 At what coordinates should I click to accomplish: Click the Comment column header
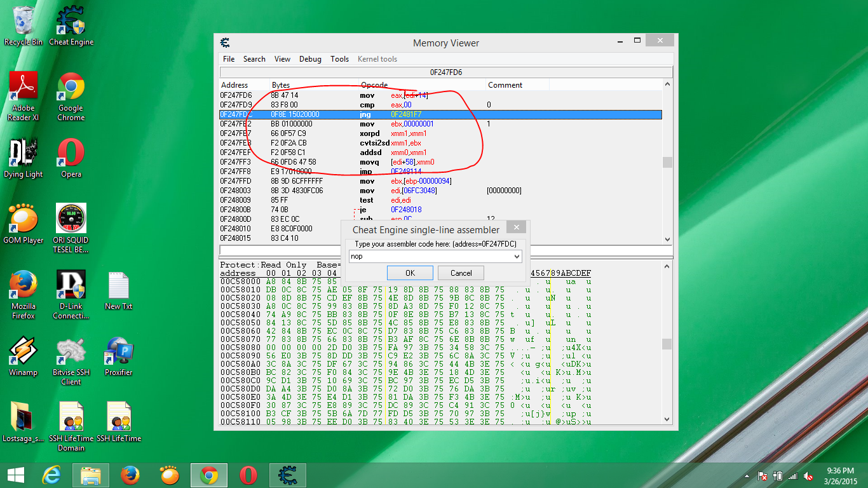(517, 85)
